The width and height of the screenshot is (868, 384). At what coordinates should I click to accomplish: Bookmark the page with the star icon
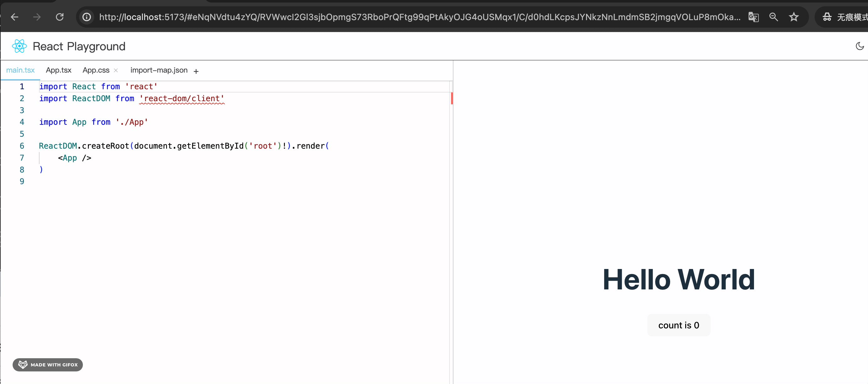794,17
